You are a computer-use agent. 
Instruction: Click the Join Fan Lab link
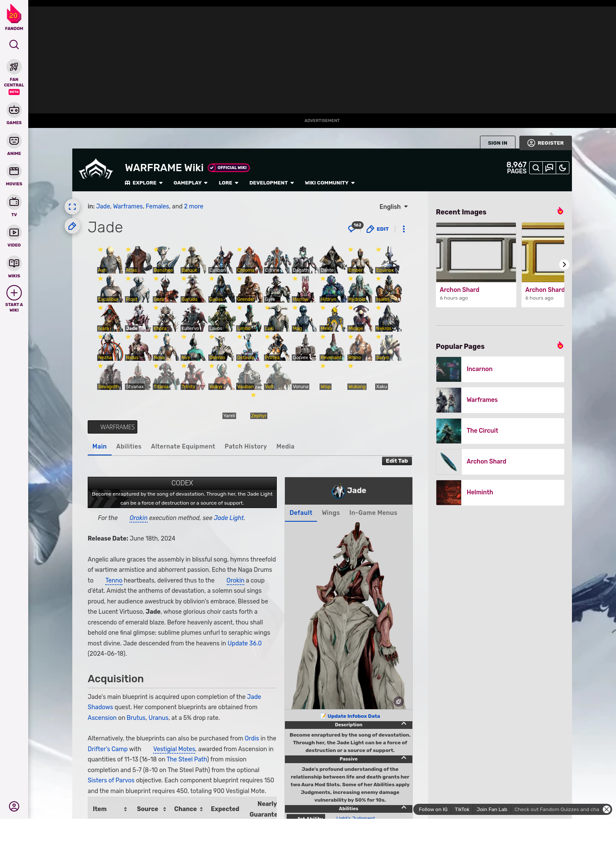pyautogui.click(x=492, y=809)
